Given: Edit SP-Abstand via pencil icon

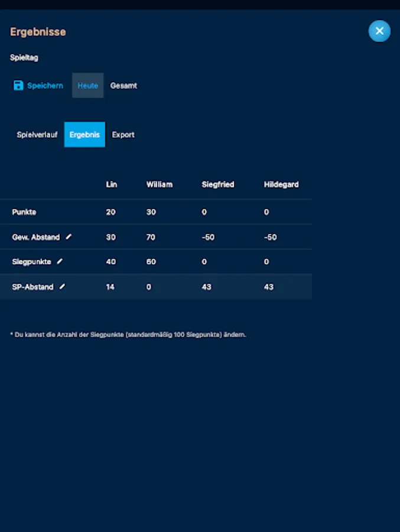Looking at the screenshot, I should click(62, 287).
